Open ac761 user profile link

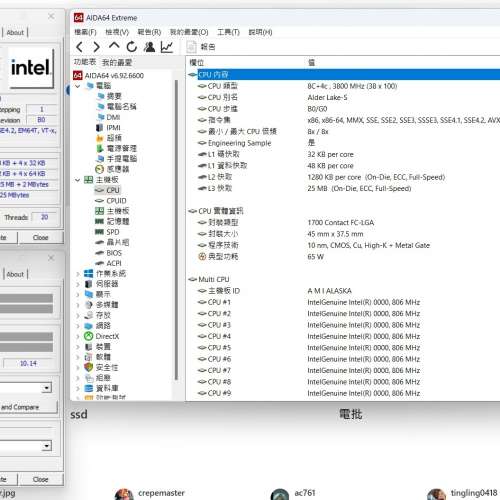(x=305, y=493)
